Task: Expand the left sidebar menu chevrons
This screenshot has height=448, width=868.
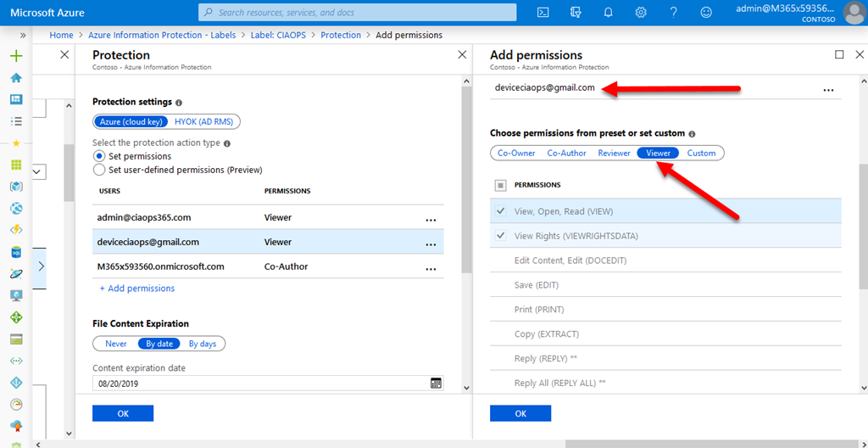Action: pos(22,36)
